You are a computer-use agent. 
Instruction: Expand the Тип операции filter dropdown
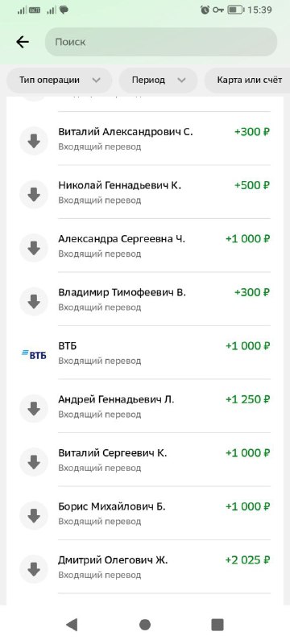point(59,80)
